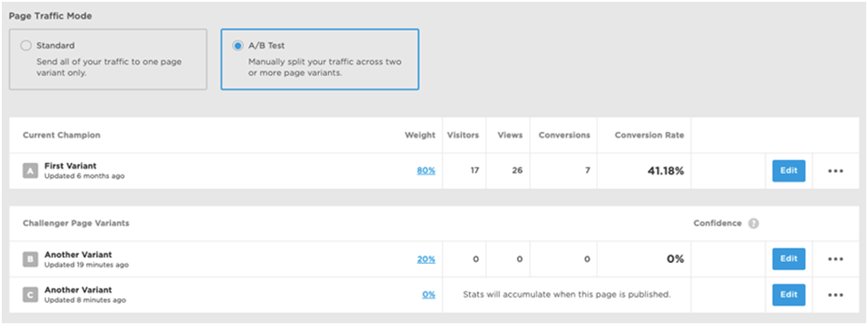Select the Standard traffic mode radio button
Screen dimensions: 868x325
(x=26, y=46)
